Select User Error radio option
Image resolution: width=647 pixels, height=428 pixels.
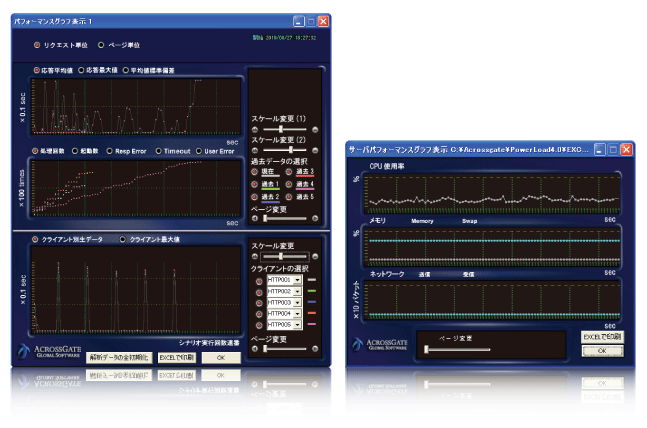coord(199,151)
